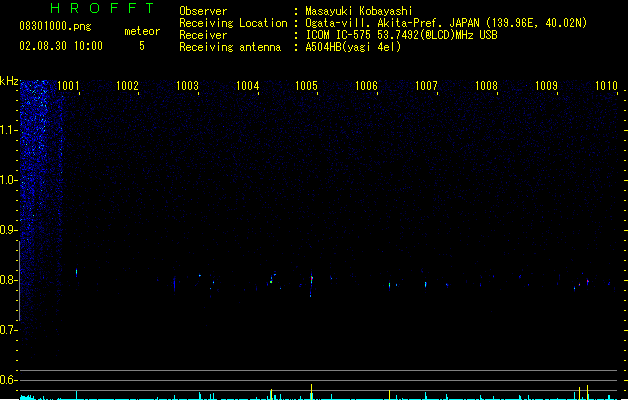Click the Receiving antenna label
The image size is (629, 400).
pyautogui.click(x=230, y=47)
